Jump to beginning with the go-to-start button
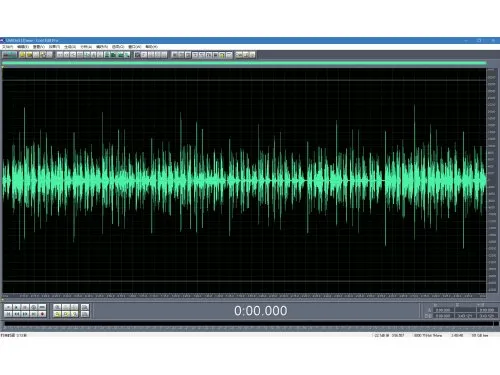 8,314
